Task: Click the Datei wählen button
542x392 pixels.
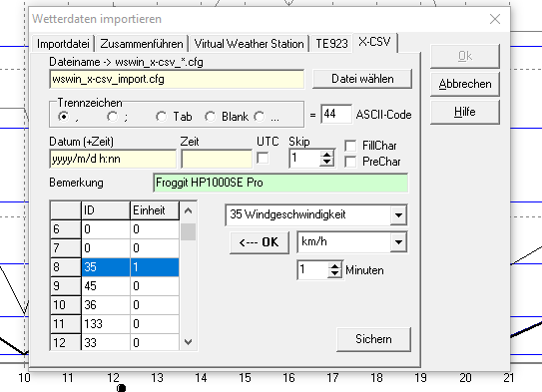Action: [x=362, y=79]
